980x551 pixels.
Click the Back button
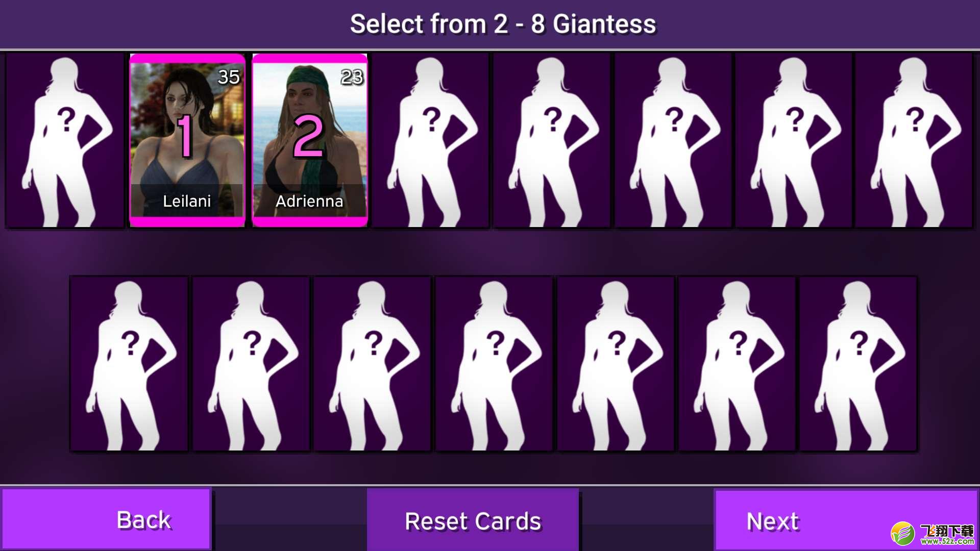point(106,519)
